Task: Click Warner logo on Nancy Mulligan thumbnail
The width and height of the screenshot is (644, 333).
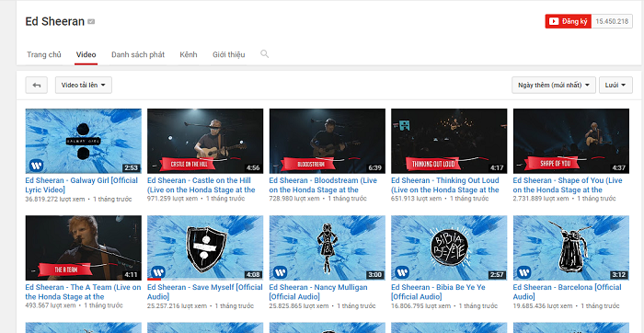Action: click(x=280, y=272)
